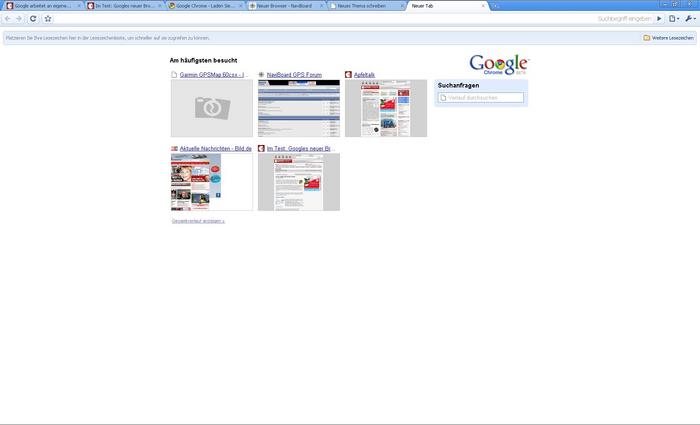Click the Garmin page icon beside its title
700x425 pixels.
[x=174, y=75]
